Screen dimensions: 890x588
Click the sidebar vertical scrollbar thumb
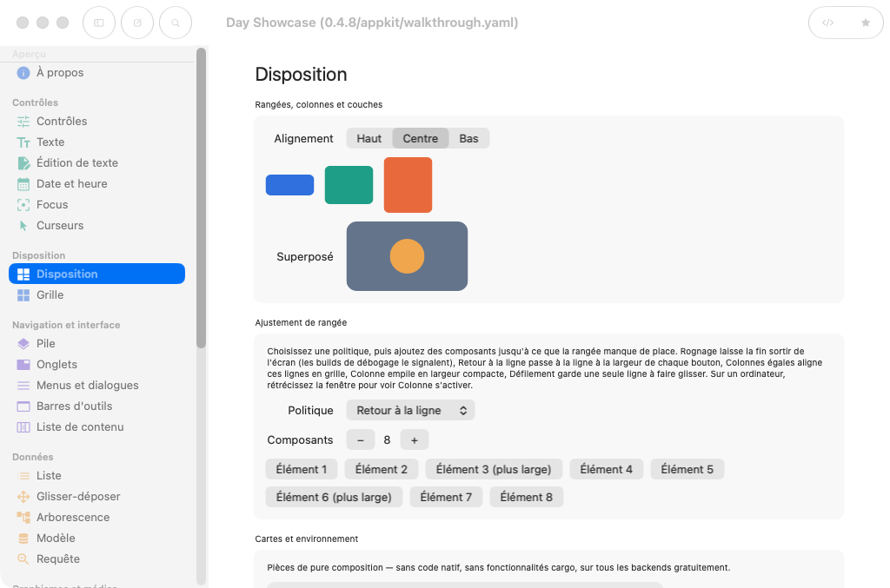201,198
